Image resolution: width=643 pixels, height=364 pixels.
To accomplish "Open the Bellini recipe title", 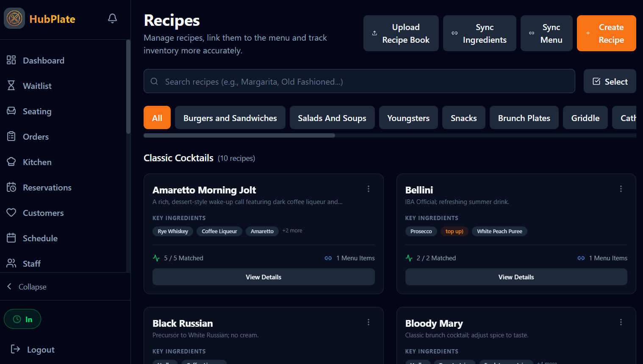I will 419,190.
